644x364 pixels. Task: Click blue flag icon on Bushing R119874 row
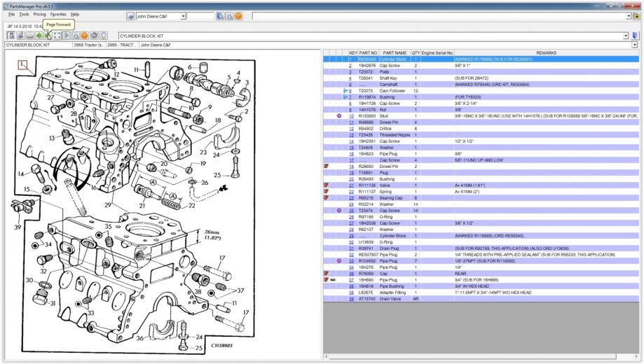point(345,97)
